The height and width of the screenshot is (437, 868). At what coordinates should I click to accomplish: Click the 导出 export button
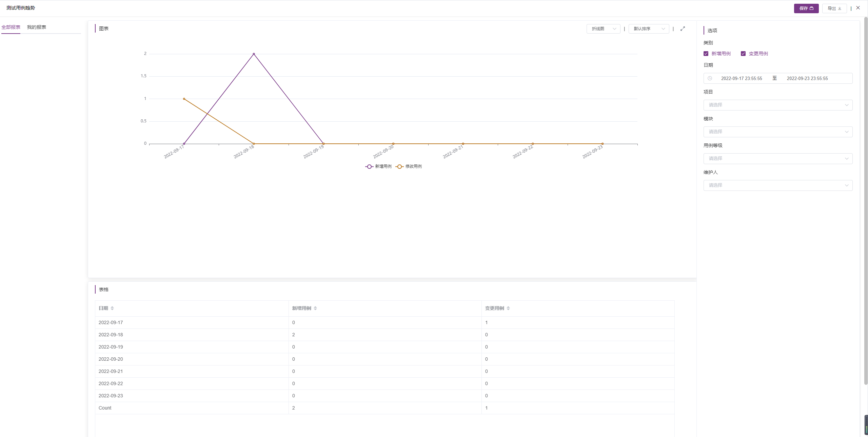pos(834,8)
